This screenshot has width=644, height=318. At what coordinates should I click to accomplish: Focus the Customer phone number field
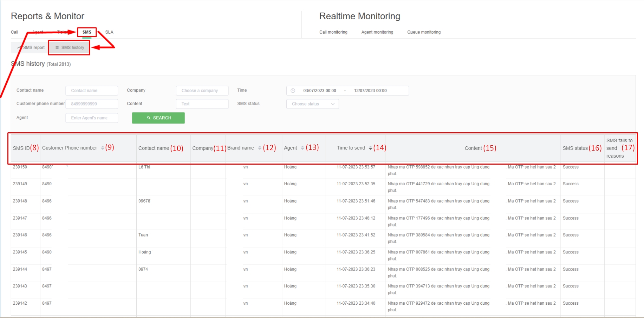pyautogui.click(x=91, y=104)
